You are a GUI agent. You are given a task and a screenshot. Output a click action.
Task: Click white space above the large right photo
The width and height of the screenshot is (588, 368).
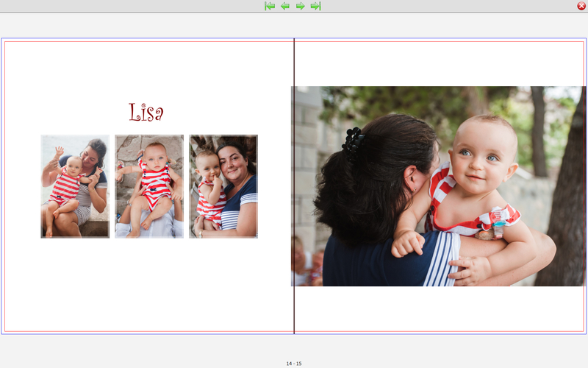point(441,64)
